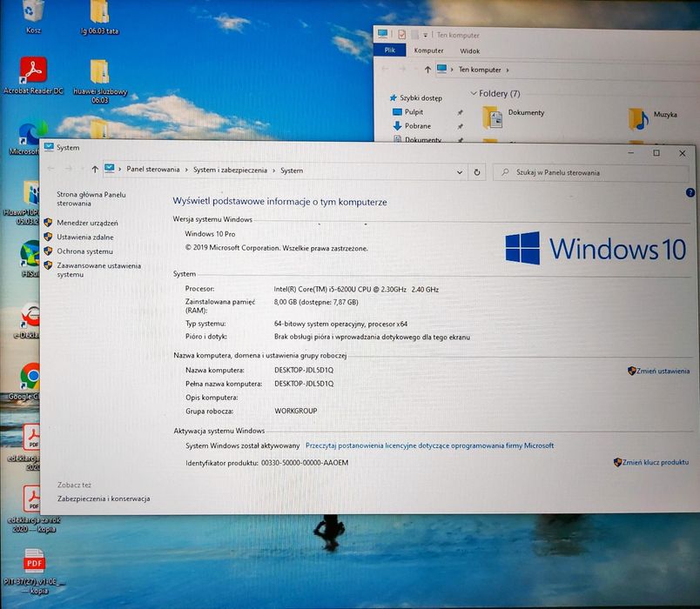Open the Plik tab in Ten komputer
Image resolution: width=700 pixels, height=609 pixels.
(x=390, y=50)
